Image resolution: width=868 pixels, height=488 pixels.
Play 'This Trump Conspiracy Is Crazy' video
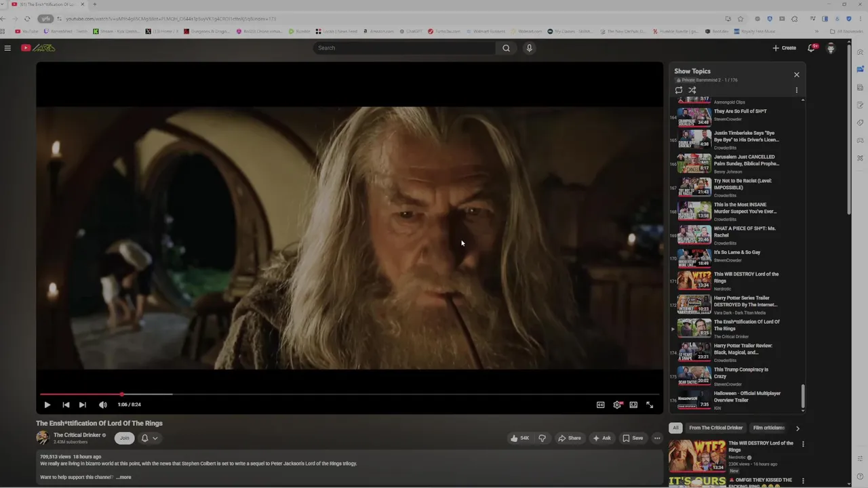click(x=735, y=376)
